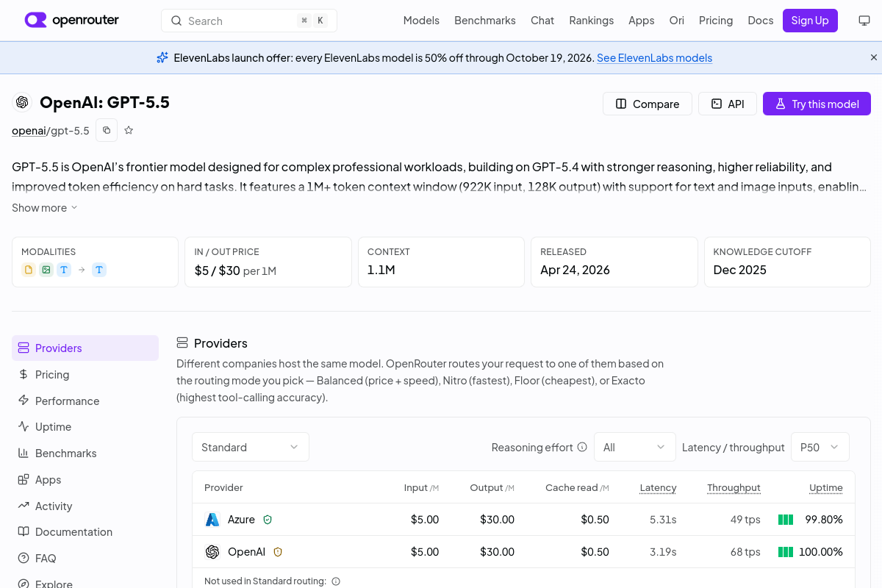Dismiss the ElevenLabs offer banner

pyautogui.click(x=874, y=57)
